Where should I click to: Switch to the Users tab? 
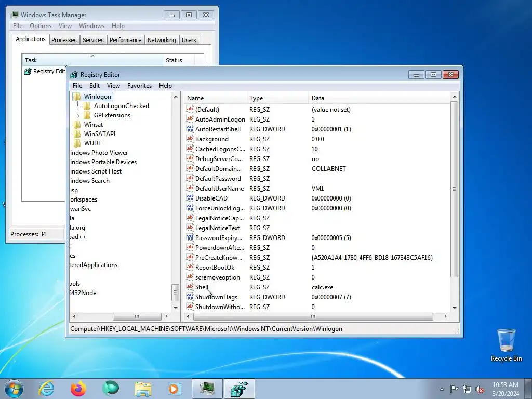point(189,40)
